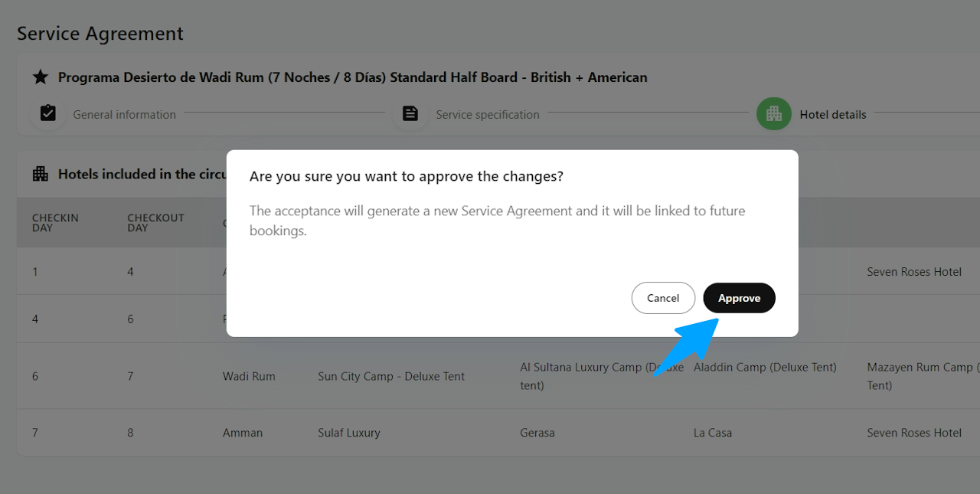Select the Sun City Camp - Deluxe Tent cell
The image size is (980, 494).
tap(391, 376)
